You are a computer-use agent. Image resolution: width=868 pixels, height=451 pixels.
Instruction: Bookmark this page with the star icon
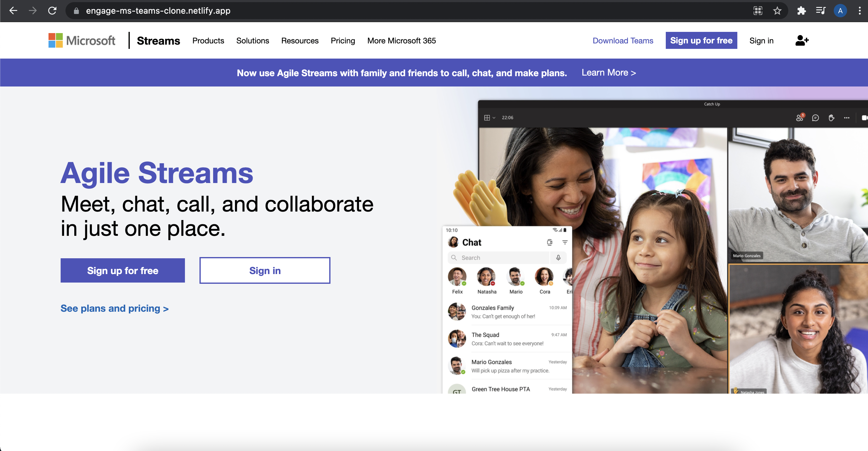(777, 11)
